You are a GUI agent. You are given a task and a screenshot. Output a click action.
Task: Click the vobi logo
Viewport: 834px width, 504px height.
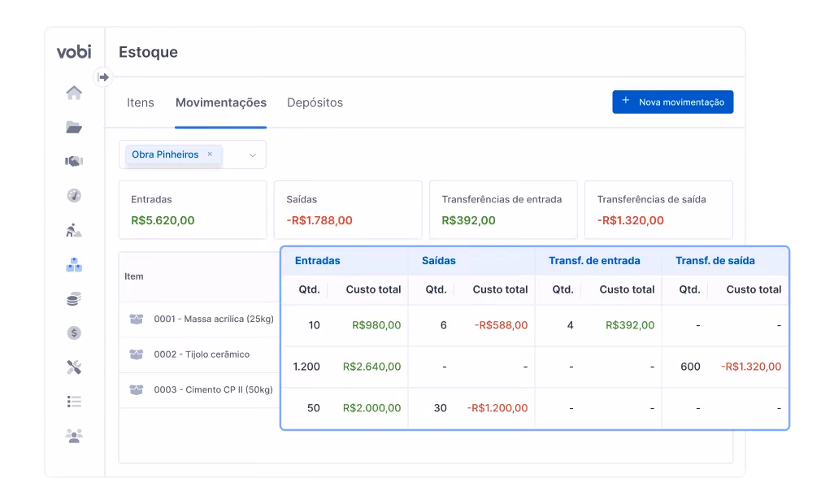click(x=74, y=51)
